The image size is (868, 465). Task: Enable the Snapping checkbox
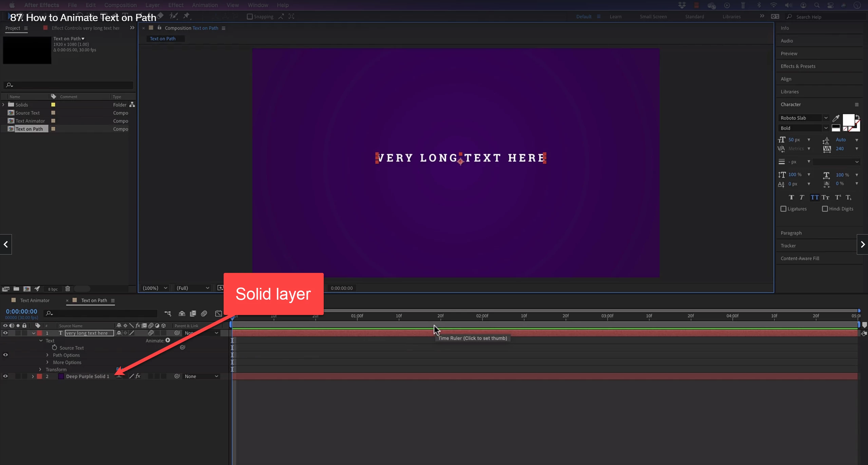pyautogui.click(x=250, y=17)
